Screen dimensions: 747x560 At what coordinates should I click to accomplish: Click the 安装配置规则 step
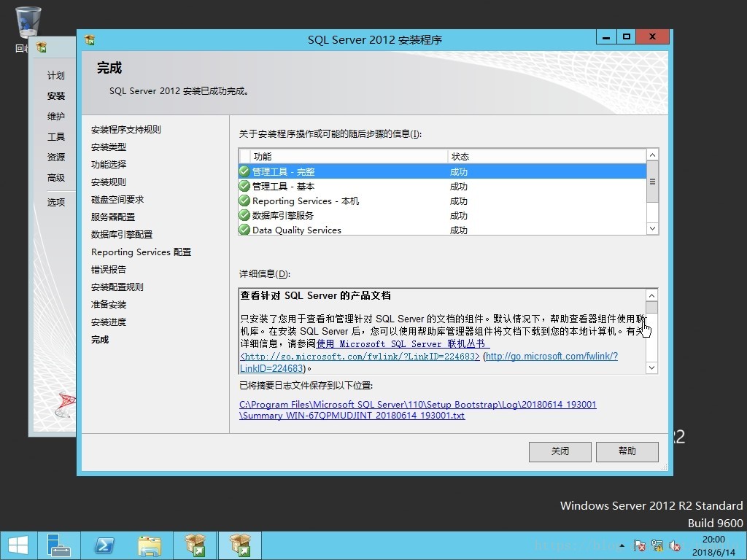(117, 287)
